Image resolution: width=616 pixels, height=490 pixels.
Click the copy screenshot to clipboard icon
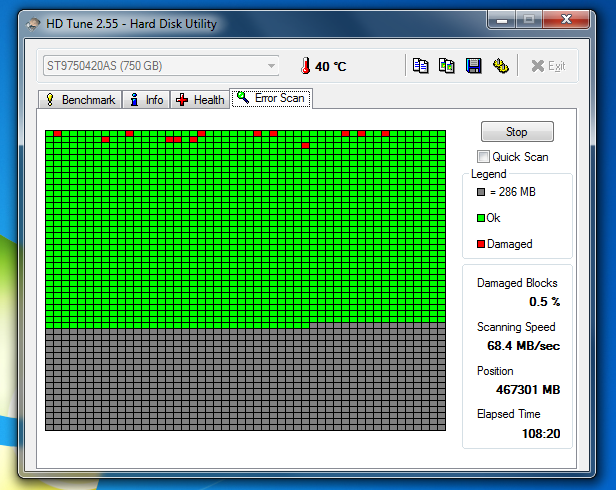click(447, 66)
